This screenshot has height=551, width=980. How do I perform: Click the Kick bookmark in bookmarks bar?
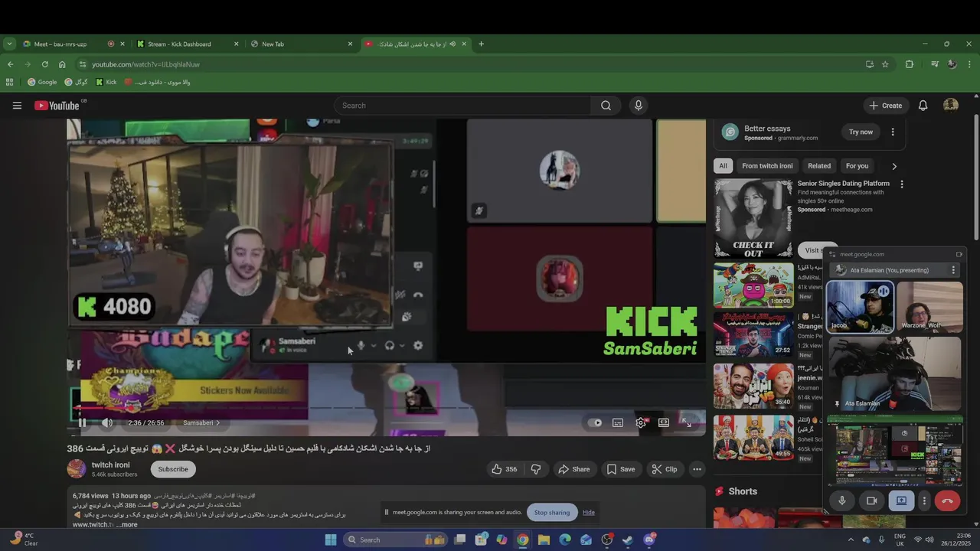[x=106, y=82]
